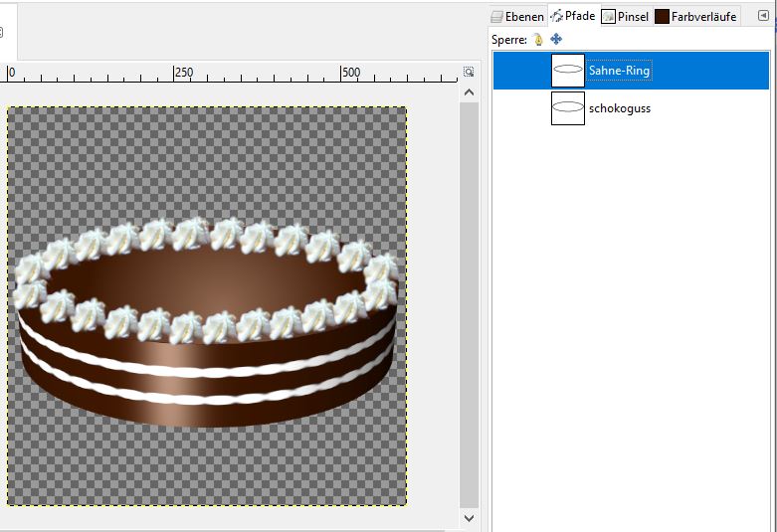Screen dimensions: 777x532
Task: Click the Ebenen layers stack icon
Action: (497, 16)
